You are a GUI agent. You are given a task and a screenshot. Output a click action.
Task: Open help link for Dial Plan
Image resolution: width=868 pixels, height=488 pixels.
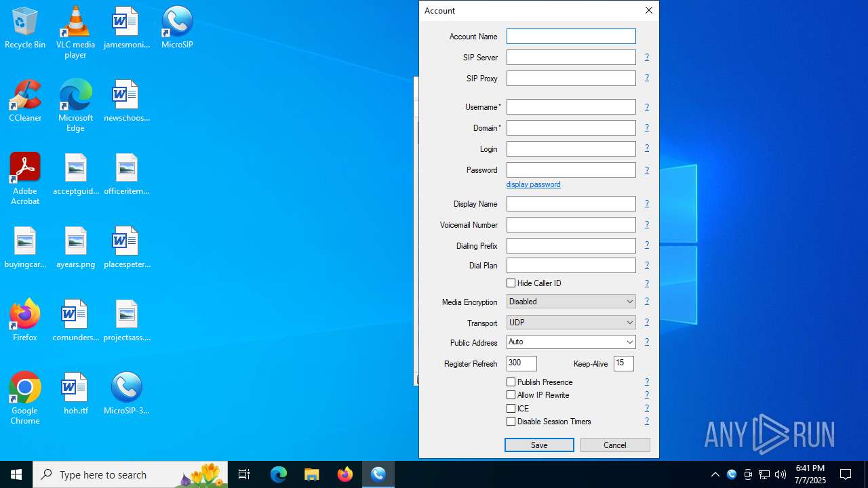647,265
